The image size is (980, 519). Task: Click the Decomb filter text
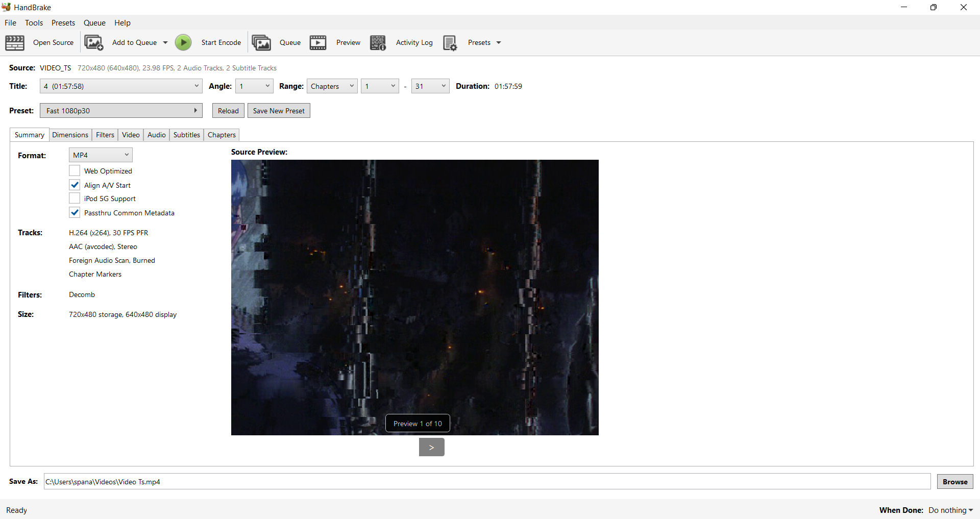pyautogui.click(x=82, y=294)
